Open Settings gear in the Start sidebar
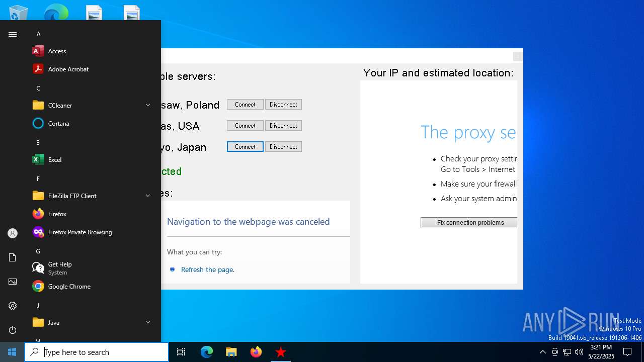644x362 pixels. 13,306
